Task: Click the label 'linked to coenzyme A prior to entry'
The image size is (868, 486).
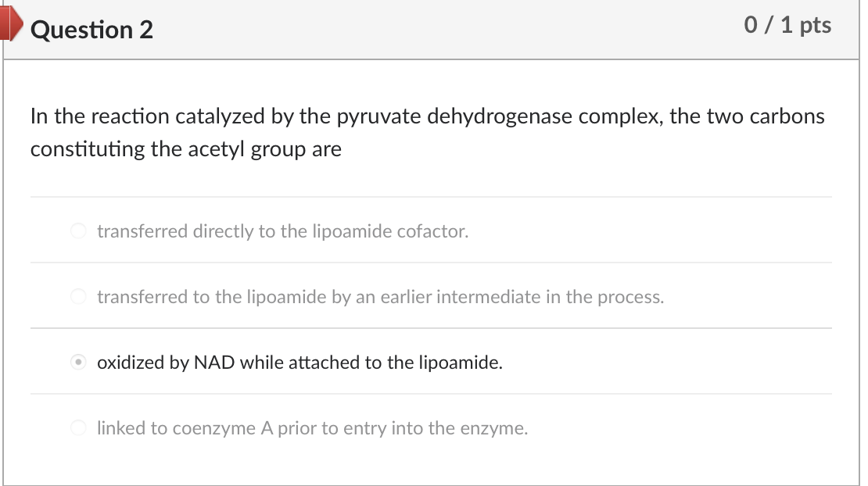Action: (x=312, y=428)
